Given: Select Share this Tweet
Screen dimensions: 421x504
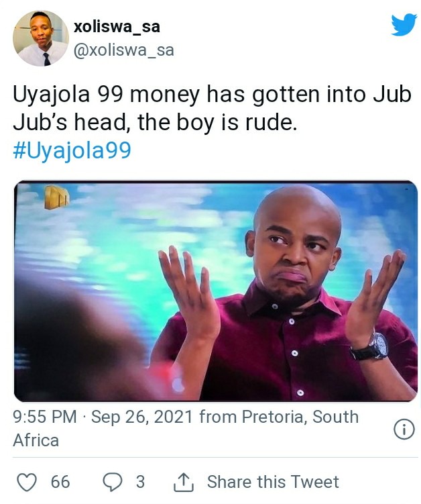Looking at the screenshot, I should [273, 482].
